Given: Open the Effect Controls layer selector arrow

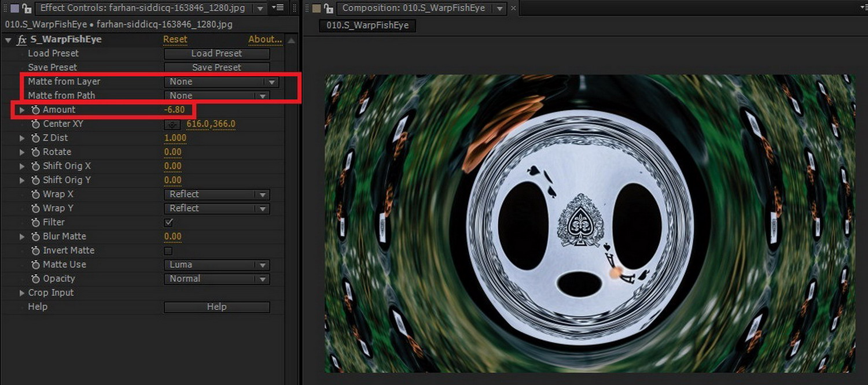Looking at the screenshot, I should pos(260,8).
